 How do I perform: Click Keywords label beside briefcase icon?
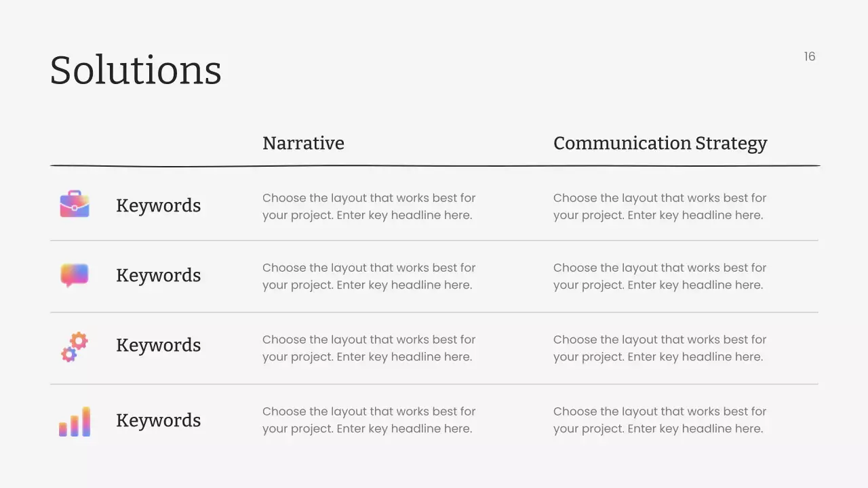click(x=158, y=205)
